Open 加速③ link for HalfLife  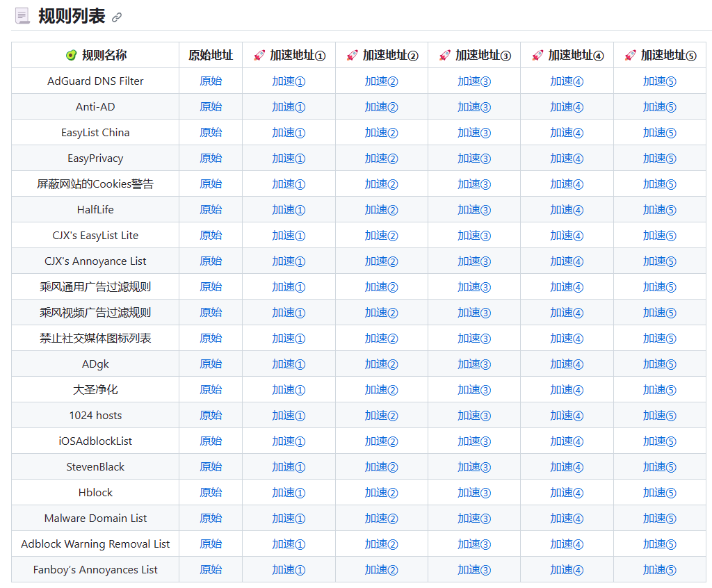click(474, 210)
